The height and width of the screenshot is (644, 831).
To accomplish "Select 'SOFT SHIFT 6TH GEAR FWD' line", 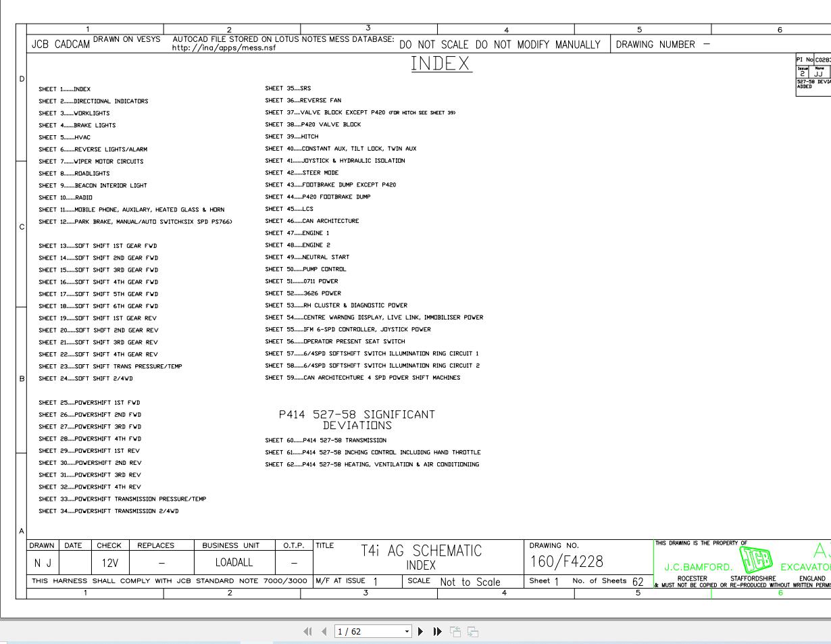I will pos(98,306).
